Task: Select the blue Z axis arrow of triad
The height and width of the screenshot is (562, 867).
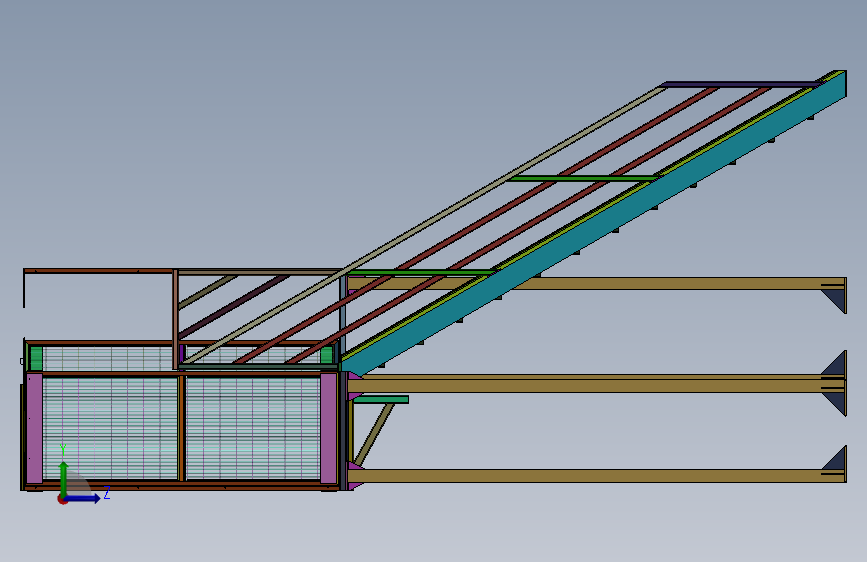Action: pyautogui.click(x=83, y=498)
